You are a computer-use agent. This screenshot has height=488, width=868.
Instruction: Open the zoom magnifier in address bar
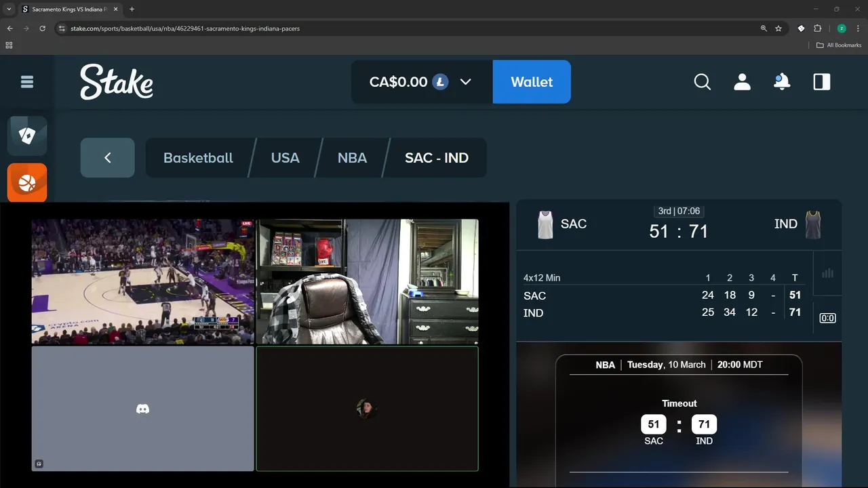[764, 28]
